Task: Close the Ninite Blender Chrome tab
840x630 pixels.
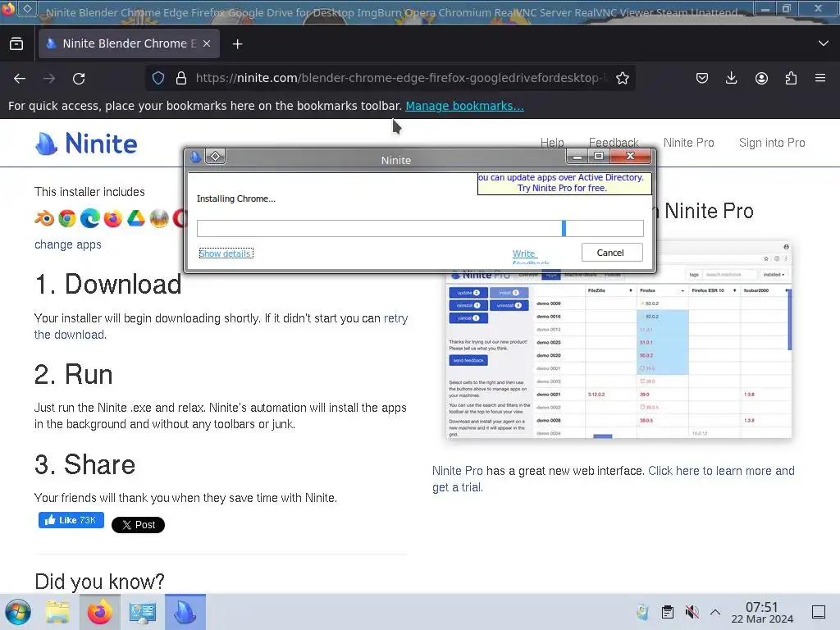Action: click(x=207, y=44)
